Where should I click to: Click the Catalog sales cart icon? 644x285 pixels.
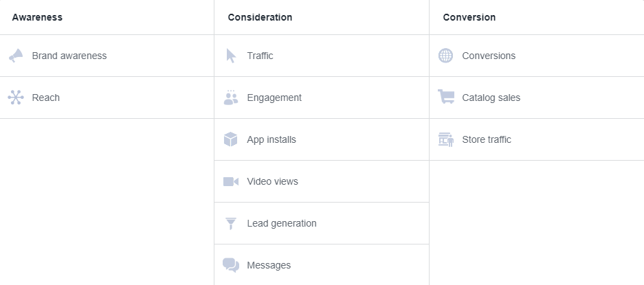click(446, 97)
